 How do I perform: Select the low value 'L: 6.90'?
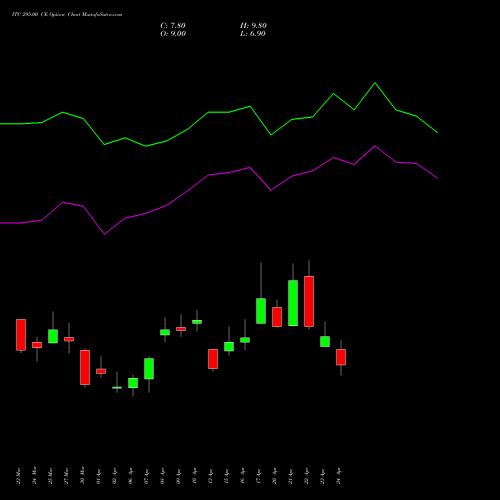click(253, 34)
